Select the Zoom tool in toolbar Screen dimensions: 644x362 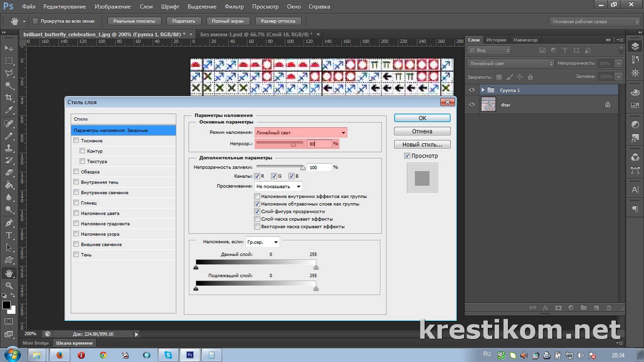click(8, 286)
